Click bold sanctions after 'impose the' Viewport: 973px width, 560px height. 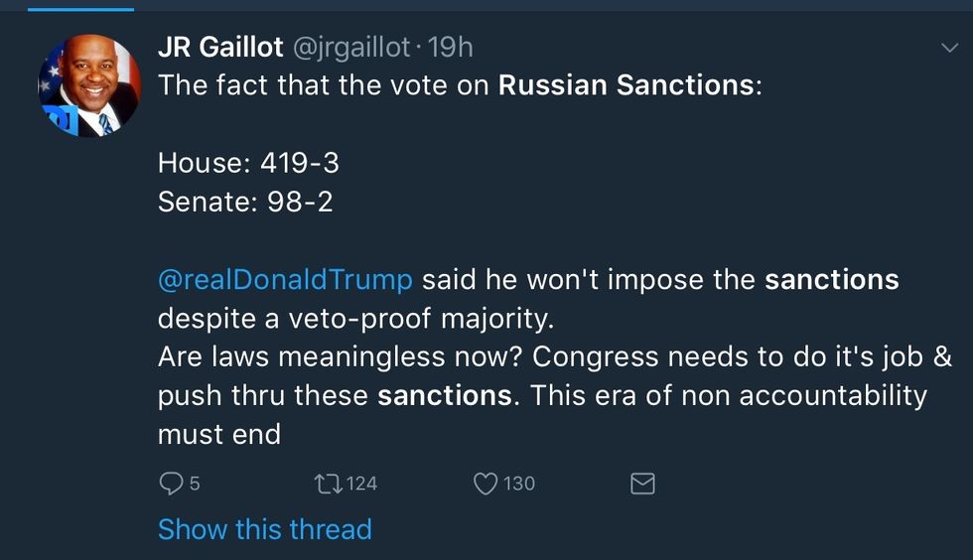click(831, 279)
